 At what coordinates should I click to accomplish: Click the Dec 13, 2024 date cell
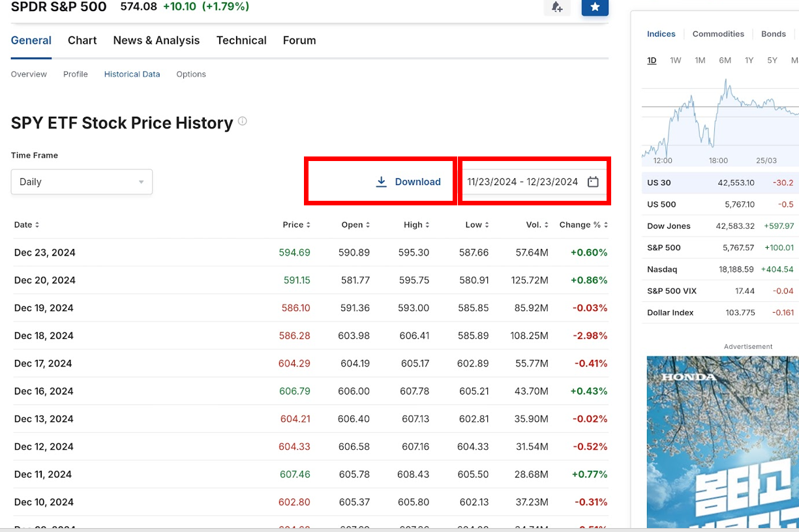click(44, 419)
